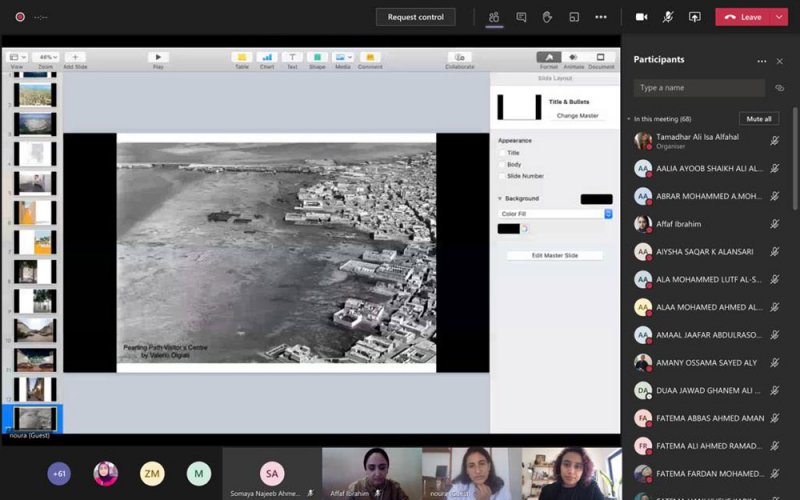The width and height of the screenshot is (800, 500).
Task: Click the black Background preview swatch
Action: pyautogui.click(x=596, y=199)
